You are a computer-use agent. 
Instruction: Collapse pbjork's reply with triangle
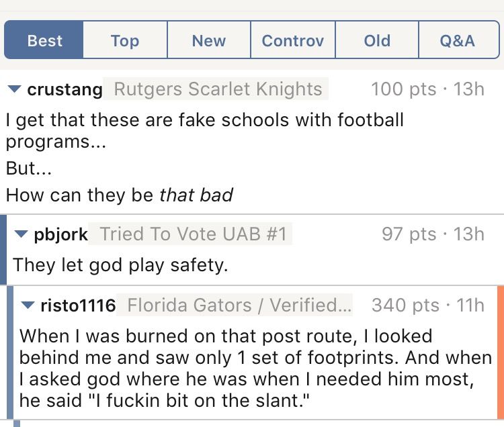(x=22, y=234)
